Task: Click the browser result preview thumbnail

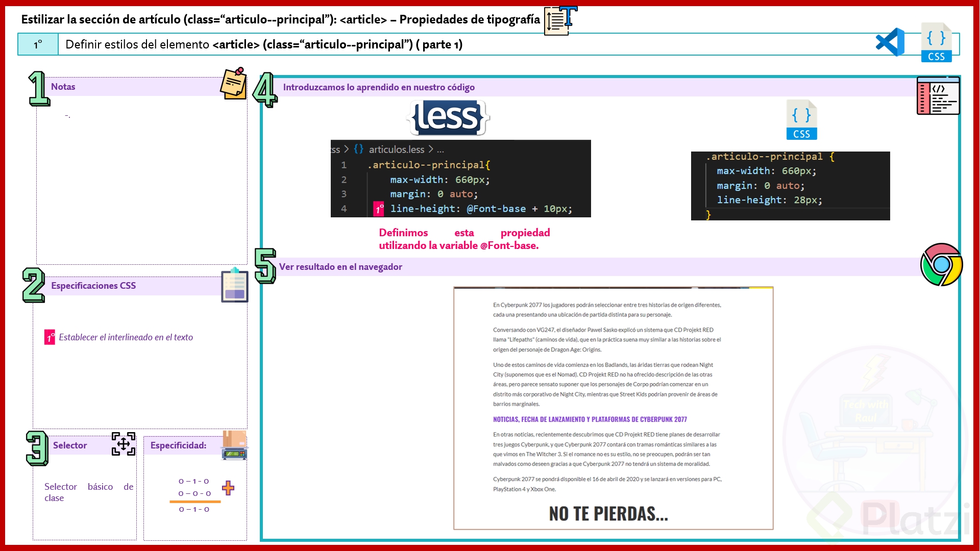Action: click(613, 408)
